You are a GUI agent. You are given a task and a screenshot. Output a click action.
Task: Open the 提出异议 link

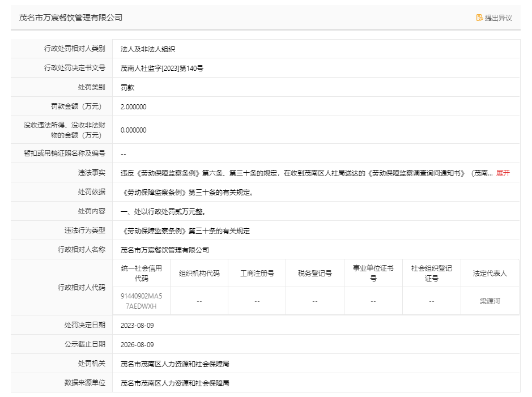[x=498, y=18]
